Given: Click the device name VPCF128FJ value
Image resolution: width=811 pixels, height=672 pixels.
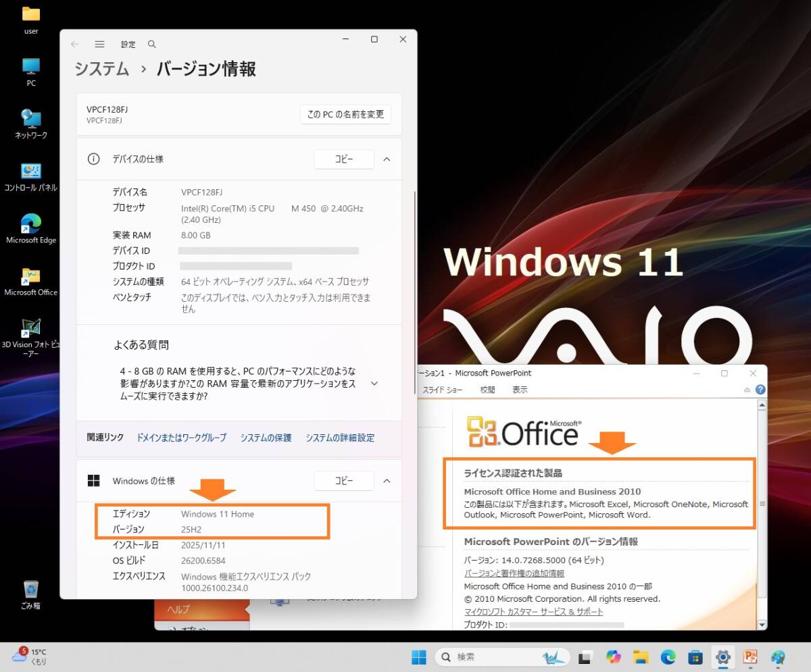Looking at the screenshot, I should point(202,192).
